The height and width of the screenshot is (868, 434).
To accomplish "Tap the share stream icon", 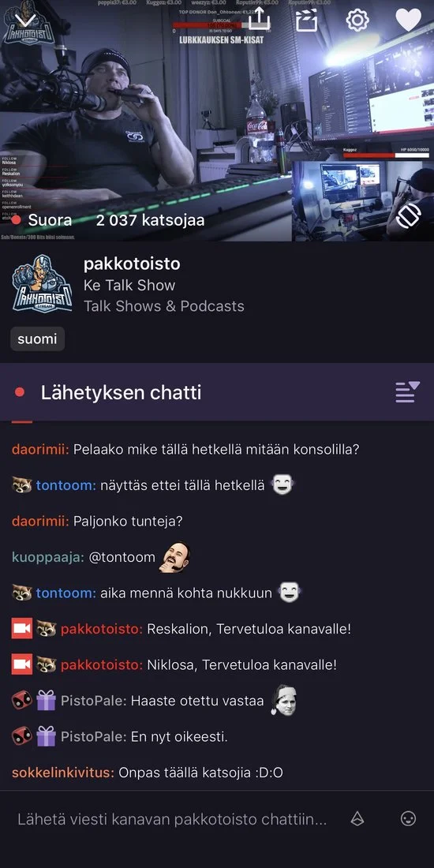I will (x=259, y=20).
